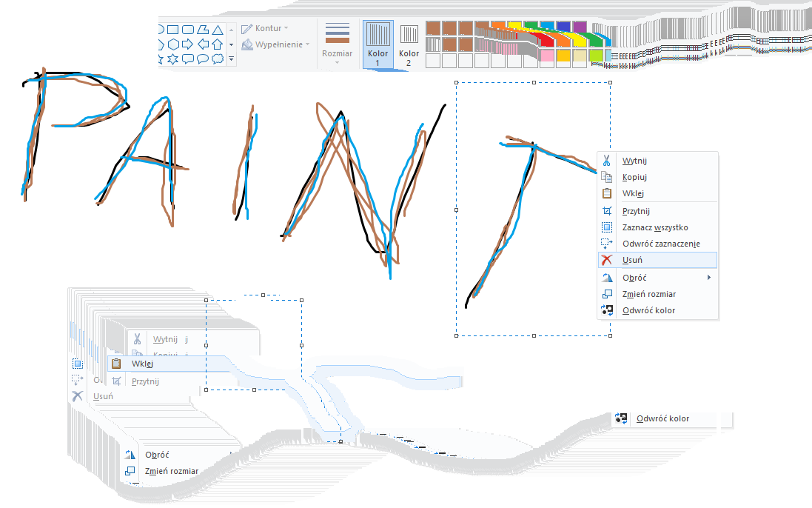Select Zaznacz wszystko in the context menu
812x508 pixels.
pyautogui.click(x=655, y=227)
